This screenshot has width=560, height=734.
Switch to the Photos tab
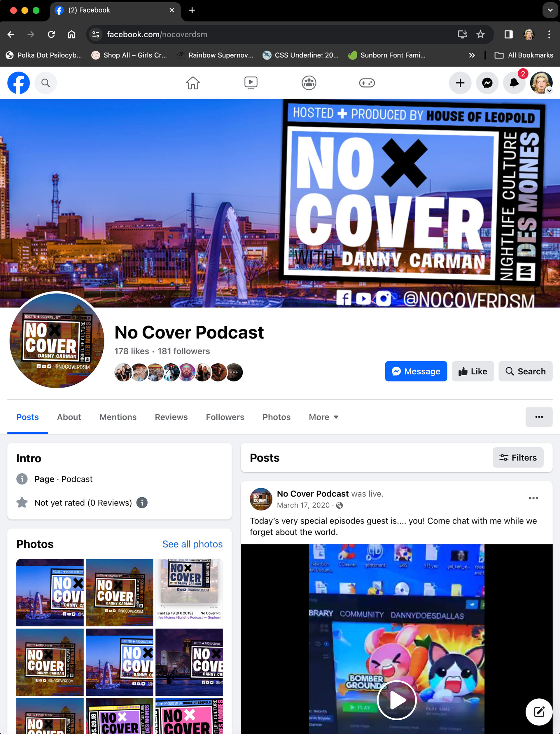(277, 417)
